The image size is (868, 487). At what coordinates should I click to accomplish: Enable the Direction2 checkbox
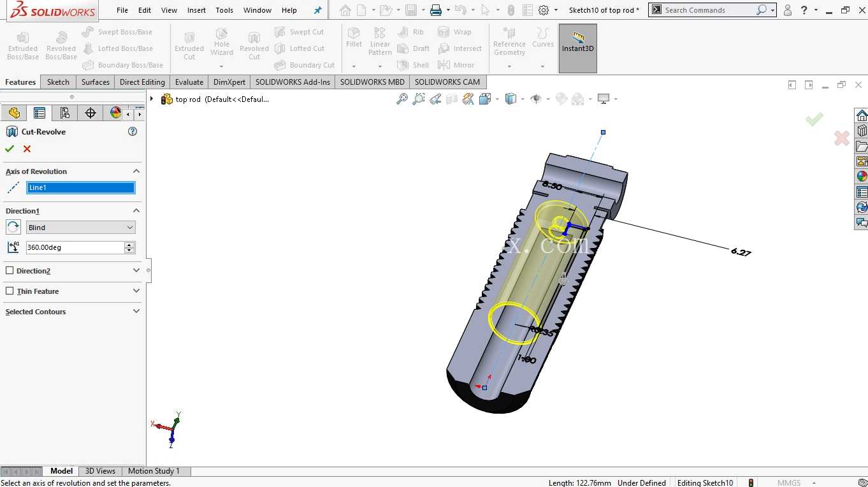click(x=10, y=270)
